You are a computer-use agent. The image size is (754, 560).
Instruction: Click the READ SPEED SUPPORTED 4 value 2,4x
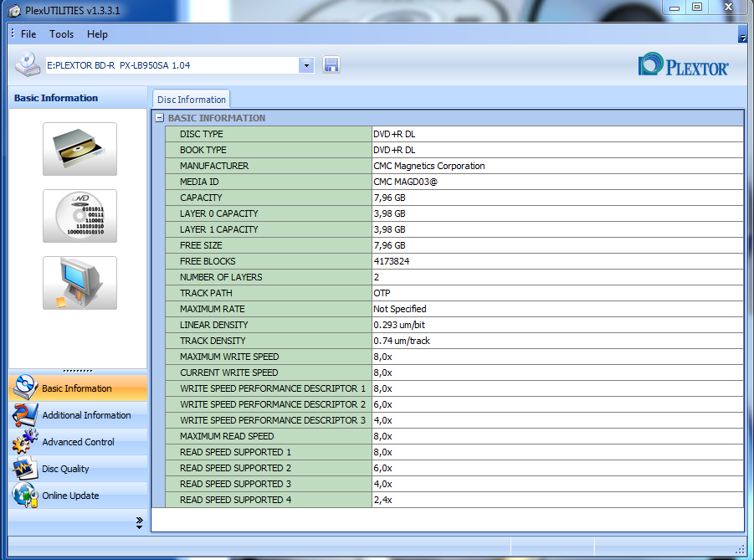pyautogui.click(x=382, y=500)
